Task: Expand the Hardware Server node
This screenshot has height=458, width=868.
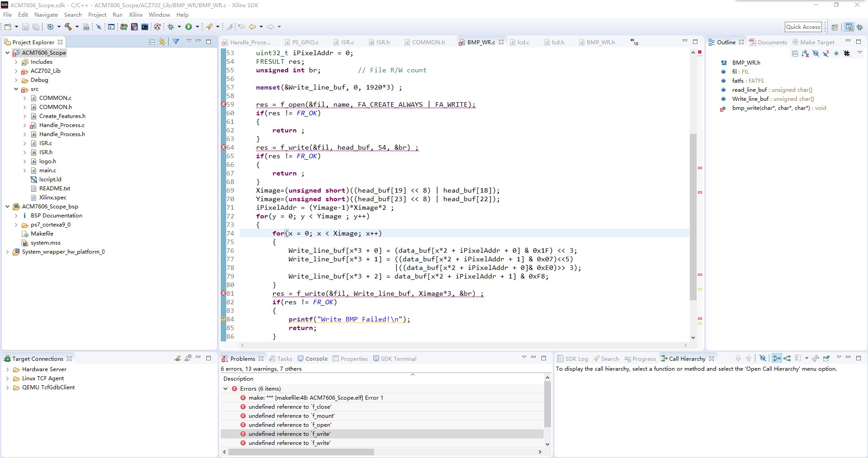Action: 7,369
